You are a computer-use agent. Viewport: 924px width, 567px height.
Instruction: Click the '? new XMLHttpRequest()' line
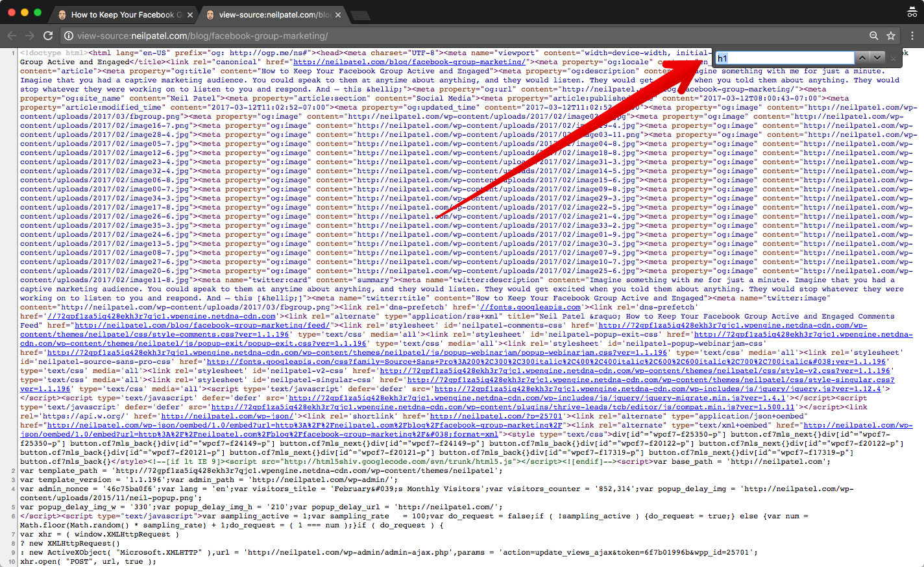pos(70,544)
